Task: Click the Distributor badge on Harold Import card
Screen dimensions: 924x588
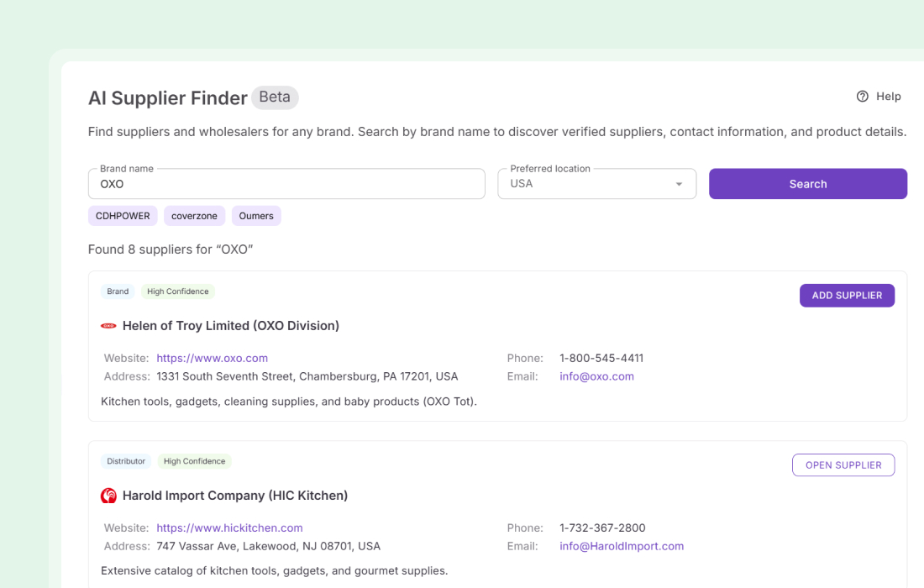Action: (126, 461)
